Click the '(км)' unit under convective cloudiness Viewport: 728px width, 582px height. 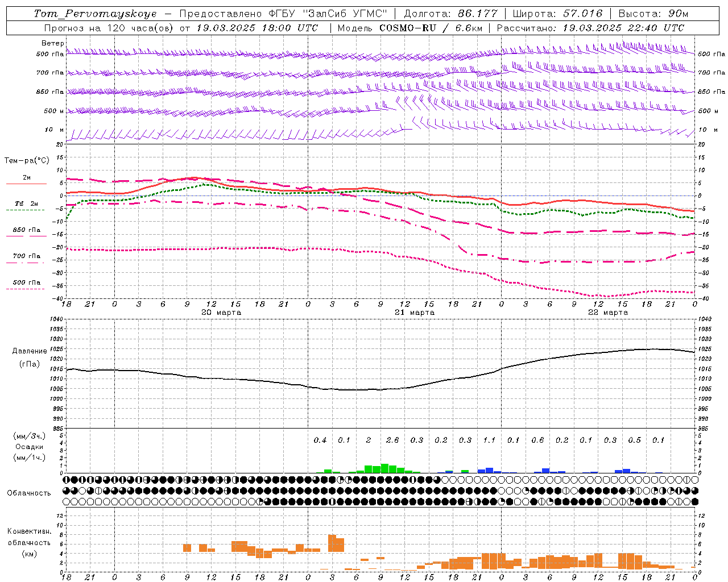(29, 554)
